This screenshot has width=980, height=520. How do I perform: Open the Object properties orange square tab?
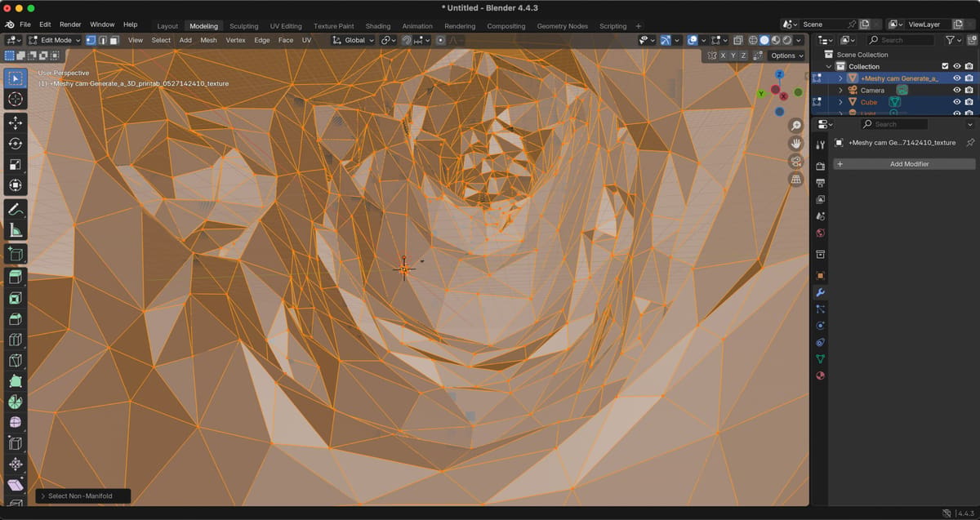pos(821,275)
